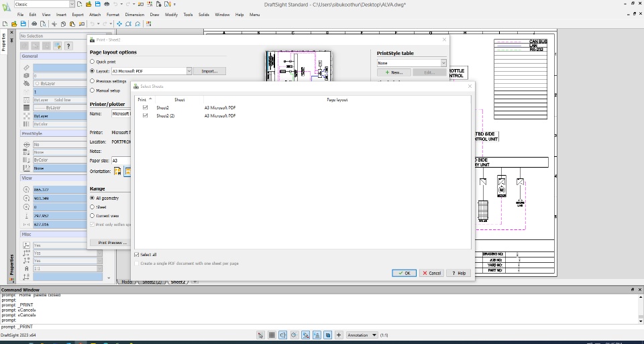Click the Print icon in the second toolbar row

point(34,24)
